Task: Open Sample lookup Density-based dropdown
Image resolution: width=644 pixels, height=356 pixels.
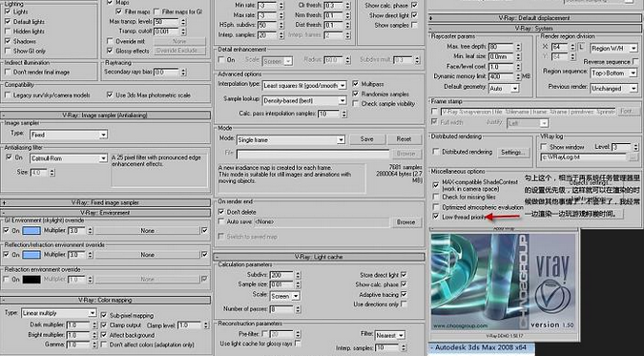Action: pyautogui.click(x=304, y=100)
